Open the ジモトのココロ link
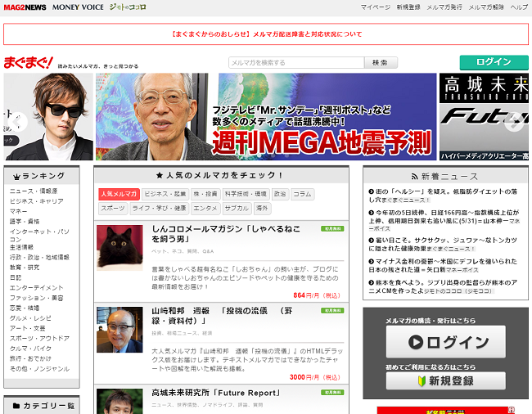The width and height of the screenshot is (532, 414). pyautogui.click(x=128, y=7)
